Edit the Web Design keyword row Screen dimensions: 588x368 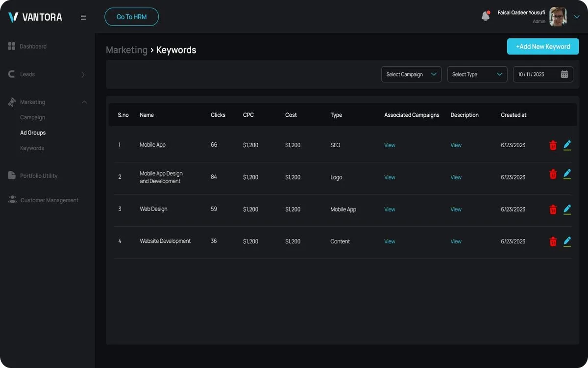567,209
